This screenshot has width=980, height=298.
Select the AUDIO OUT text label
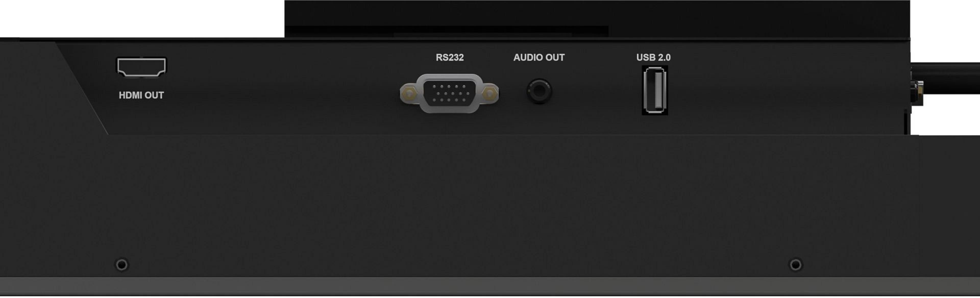pyautogui.click(x=539, y=57)
